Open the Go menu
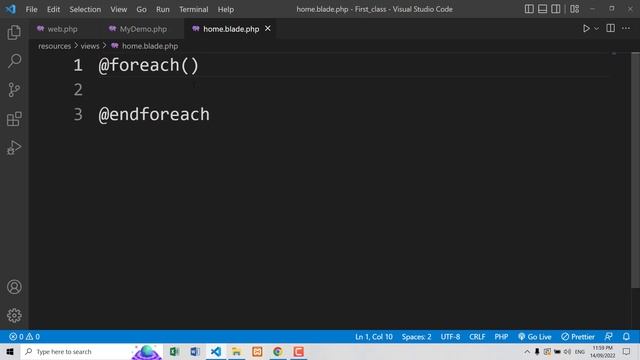Screen dimensions: 640x360 point(141,9)
